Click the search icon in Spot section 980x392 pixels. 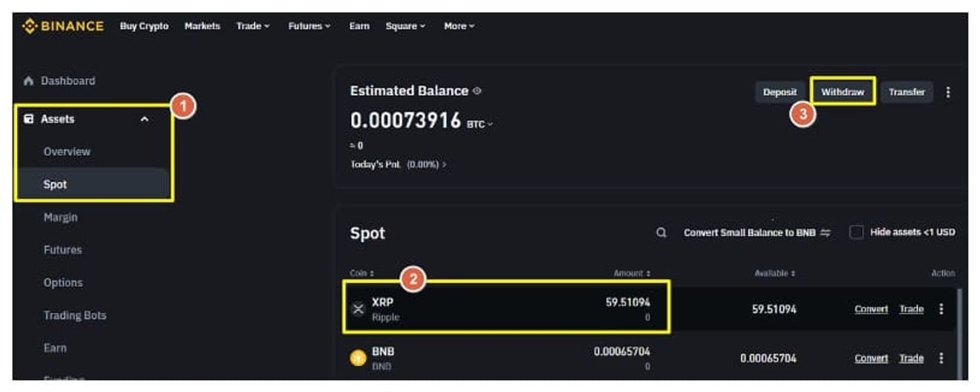click(x=661, y=233)
